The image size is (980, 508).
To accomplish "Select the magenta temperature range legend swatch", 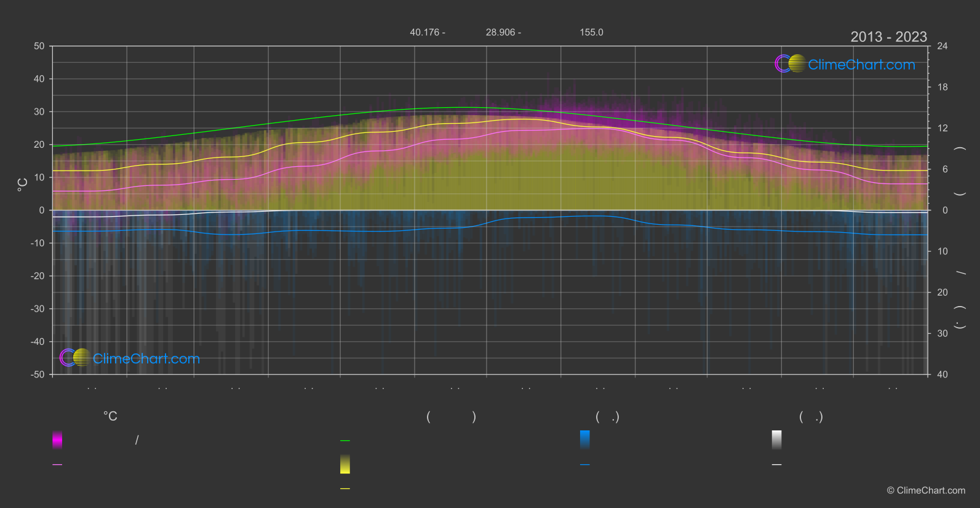I will click(x=57, y=440).
